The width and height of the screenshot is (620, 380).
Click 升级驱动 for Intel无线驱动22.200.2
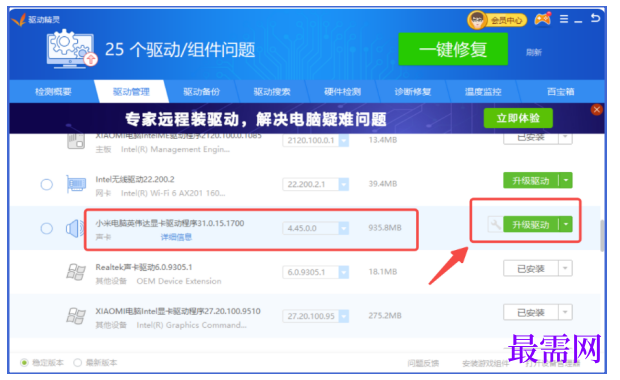click(x=531, y=181)
